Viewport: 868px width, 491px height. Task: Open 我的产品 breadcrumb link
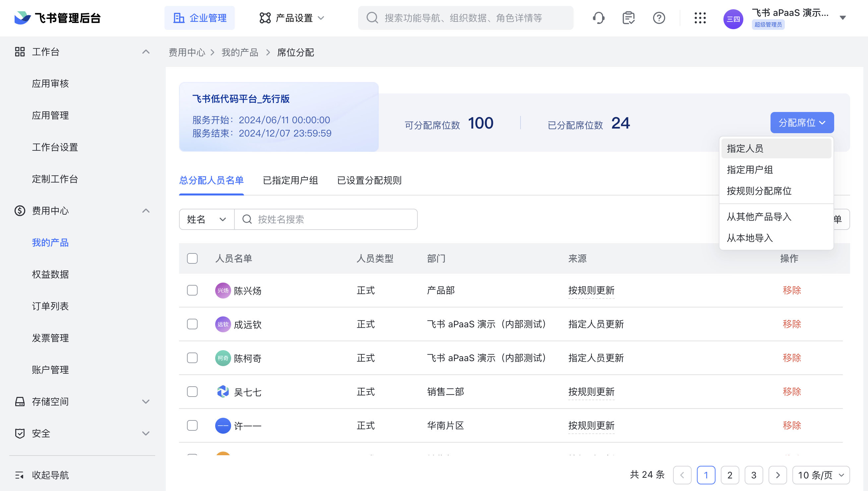pos(240,52)
